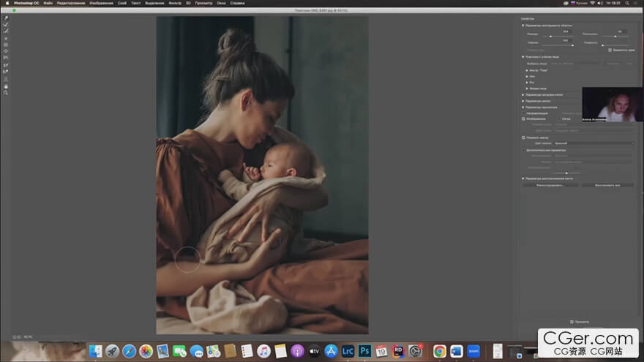Select the Bloat tool
The height and width of the screenshot is (362, 644).
coord(6,51)
